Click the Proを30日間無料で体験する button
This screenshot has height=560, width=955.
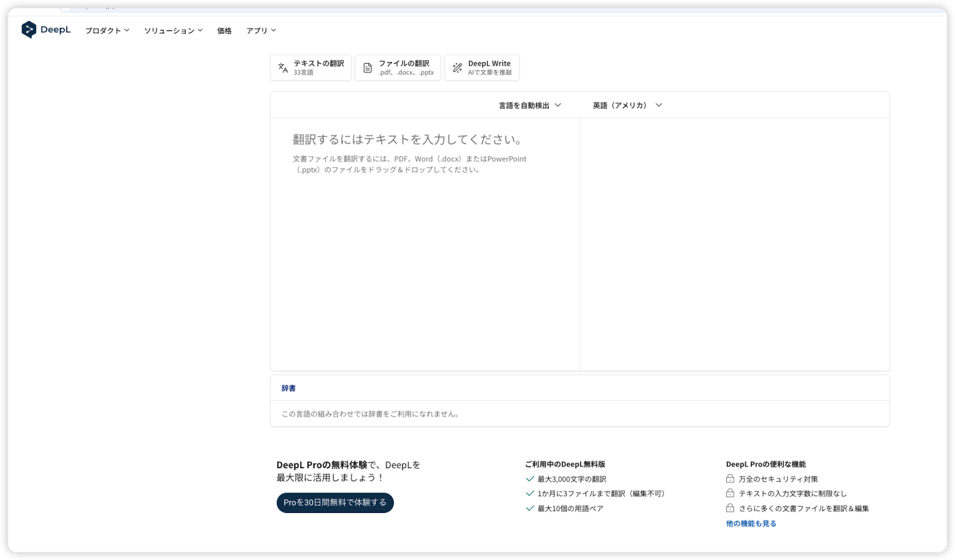point(335,503)
